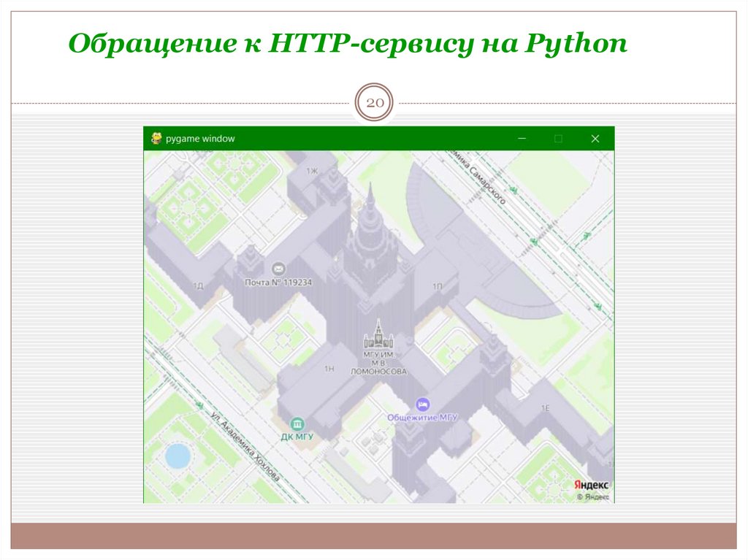The width and height of the screenshot is (748, 560).
Task: Click the 'Почта № 119234' map label
Action: point(278,283)
